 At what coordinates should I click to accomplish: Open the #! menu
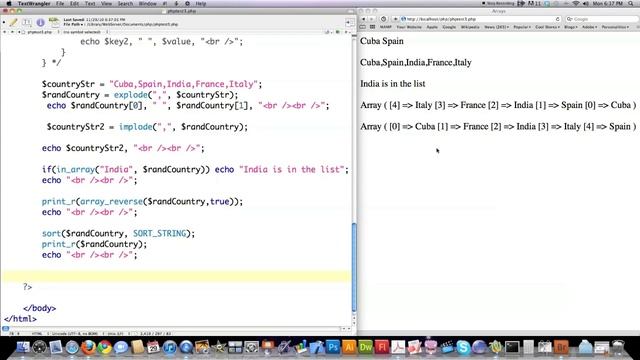click(165, 3)
